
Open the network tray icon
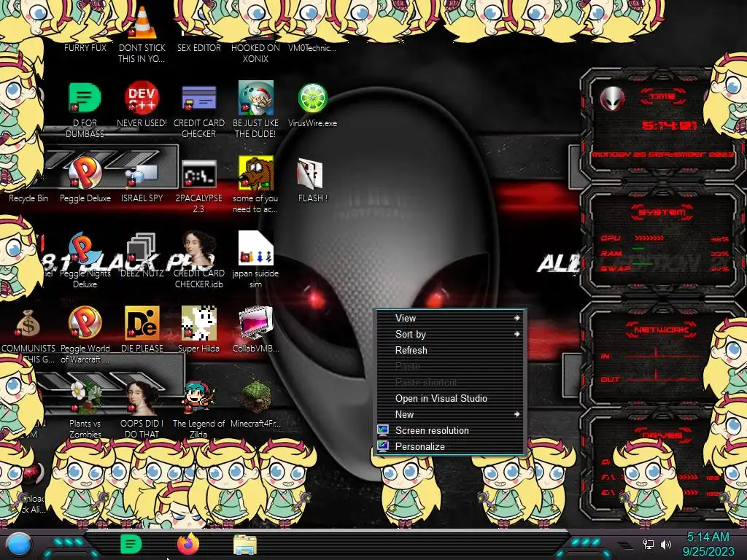click(x=649, y=544)
